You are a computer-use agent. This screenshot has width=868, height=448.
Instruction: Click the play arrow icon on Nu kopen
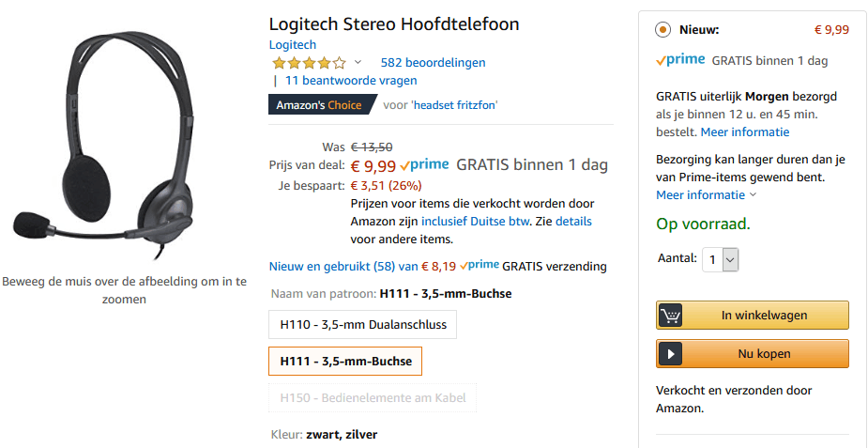click(670, 354)
